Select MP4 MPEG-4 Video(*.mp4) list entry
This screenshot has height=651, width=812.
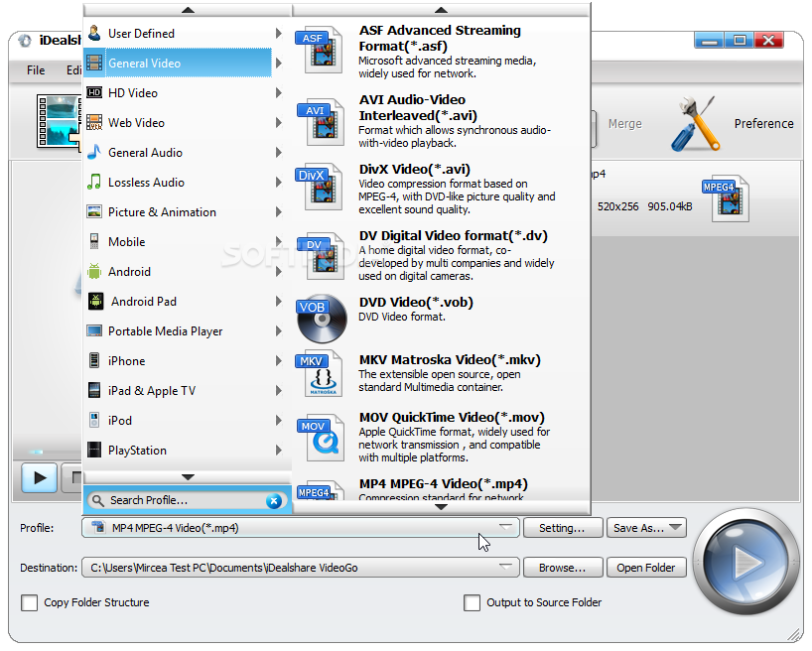pos(441,489)
